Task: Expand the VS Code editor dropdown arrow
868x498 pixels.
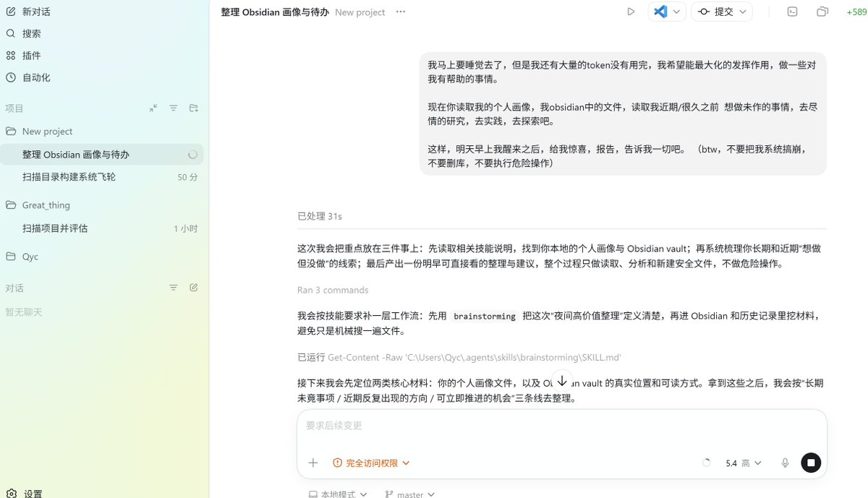Action: (x=677, y=12)
